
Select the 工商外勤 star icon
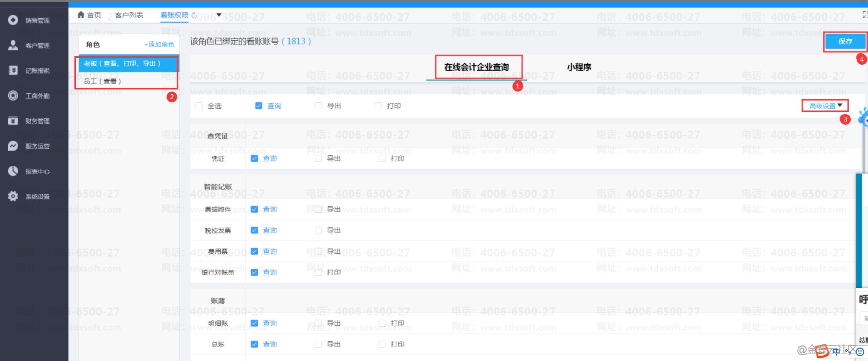point(13,95)
